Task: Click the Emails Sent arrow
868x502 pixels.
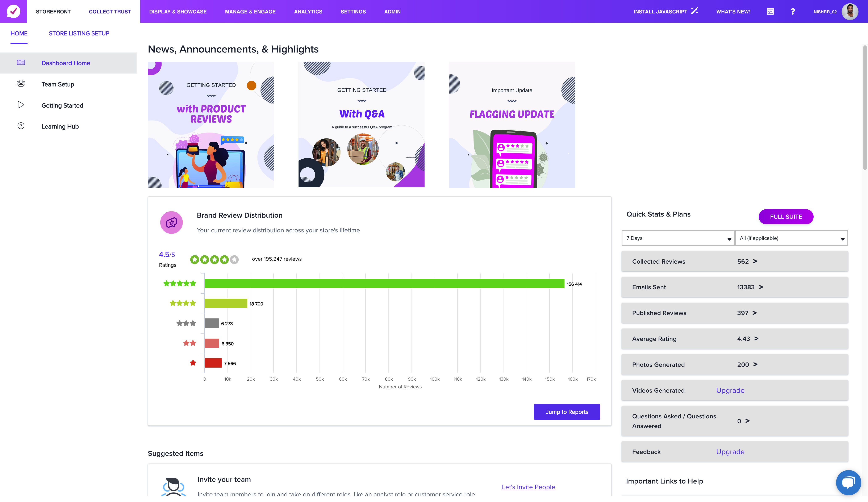Action: tap(761, 287)
